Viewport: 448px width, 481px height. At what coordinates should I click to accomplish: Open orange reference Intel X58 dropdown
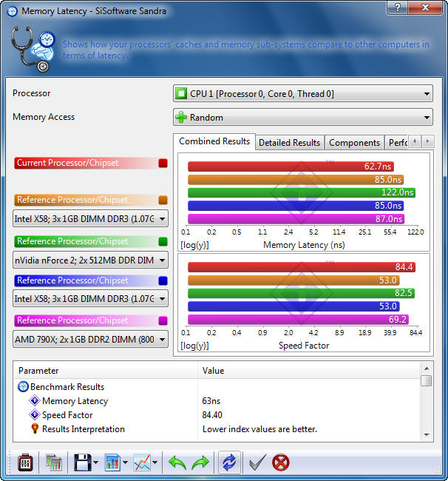(90, 219)
